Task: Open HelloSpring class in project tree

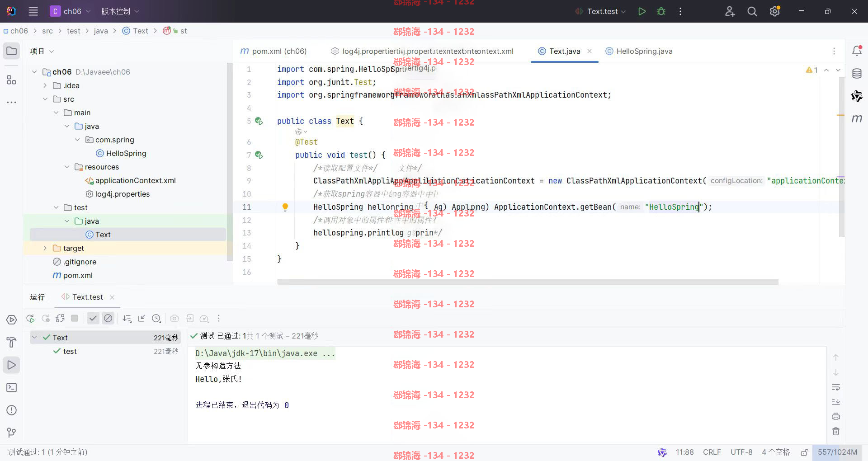Action: pos(121,153)
